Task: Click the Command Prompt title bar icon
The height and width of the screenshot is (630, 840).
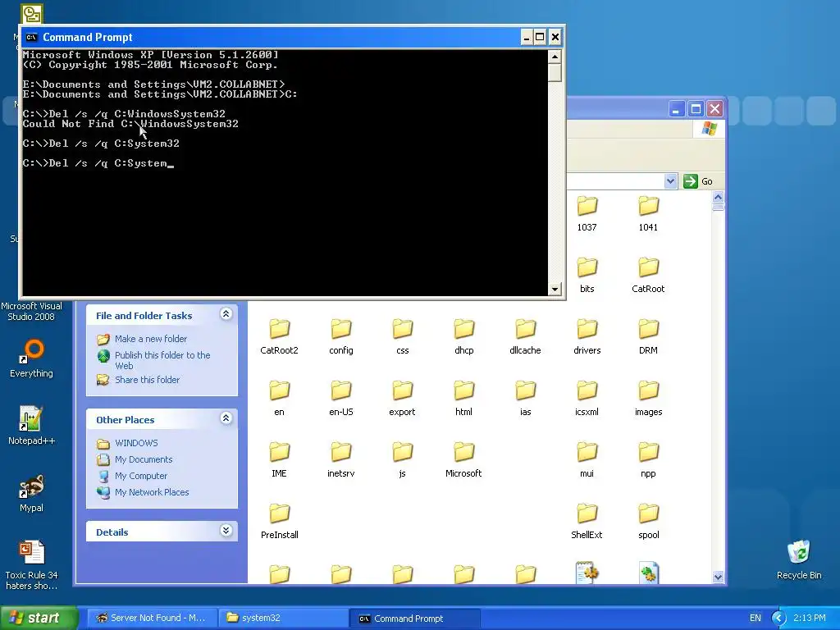Action: pyautogui.click(x=32, y=37)
